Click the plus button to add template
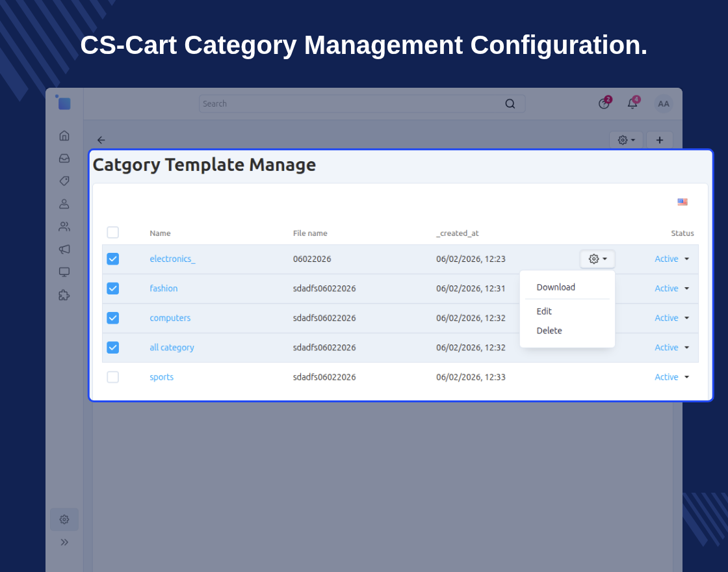Image resolution: width=728 pixels, height=572 pixels. click(659, 140)
